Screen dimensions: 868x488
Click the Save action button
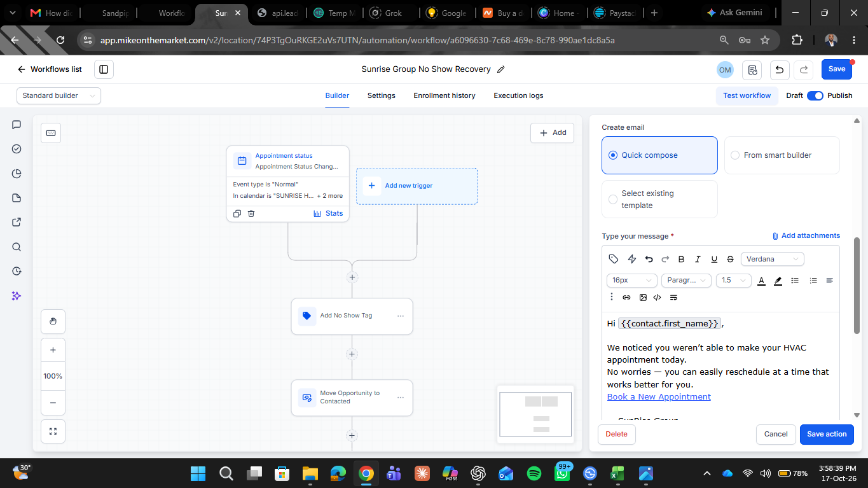tap(827, 434)
